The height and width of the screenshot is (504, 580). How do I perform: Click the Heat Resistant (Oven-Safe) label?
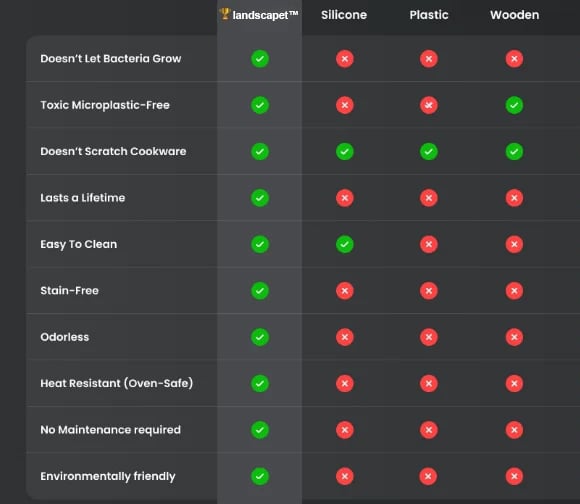click(117, 383)
